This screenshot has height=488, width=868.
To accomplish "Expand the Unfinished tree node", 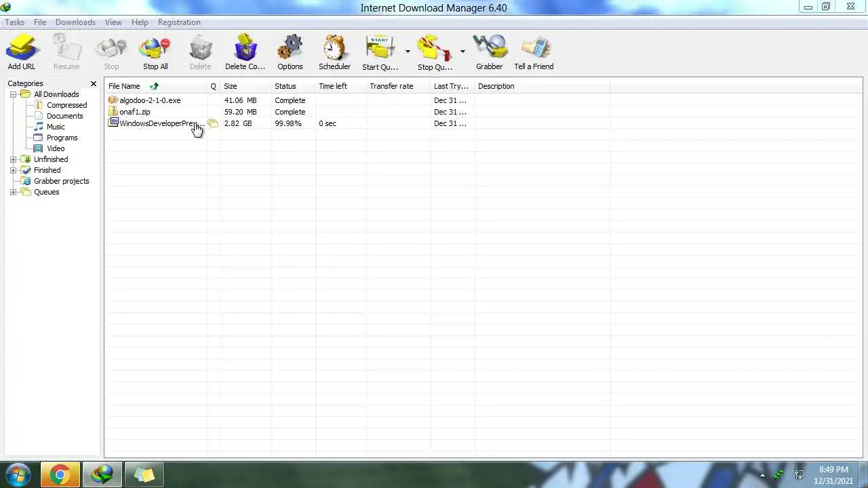I will point(13,159).
